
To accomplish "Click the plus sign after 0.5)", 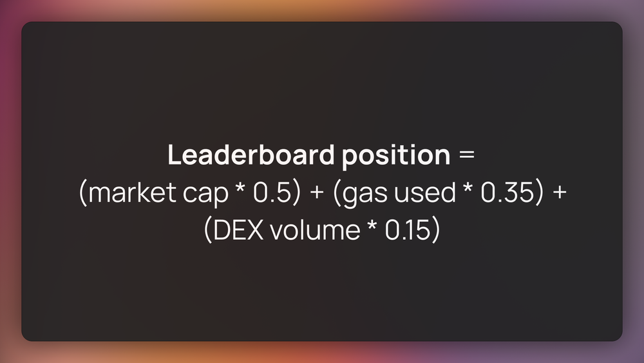I will tap(316, 194).
